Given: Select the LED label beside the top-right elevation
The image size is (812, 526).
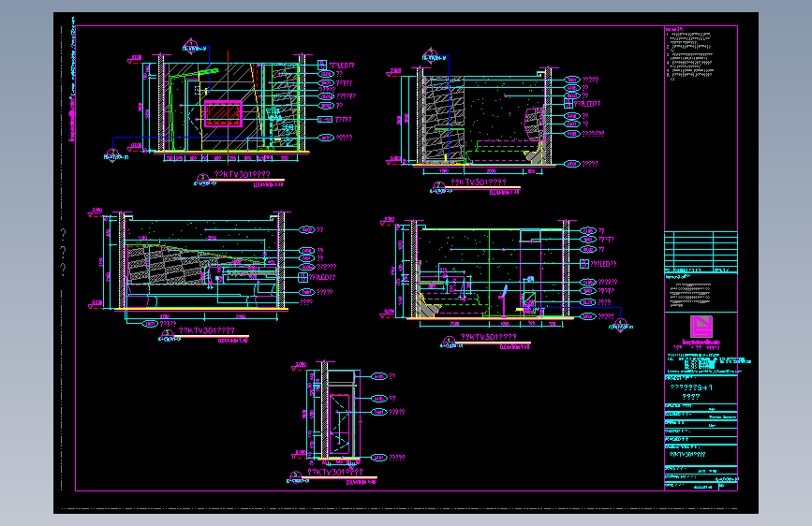Looking at the screenshot, I should pyautogui.click(x=586, y=104).
